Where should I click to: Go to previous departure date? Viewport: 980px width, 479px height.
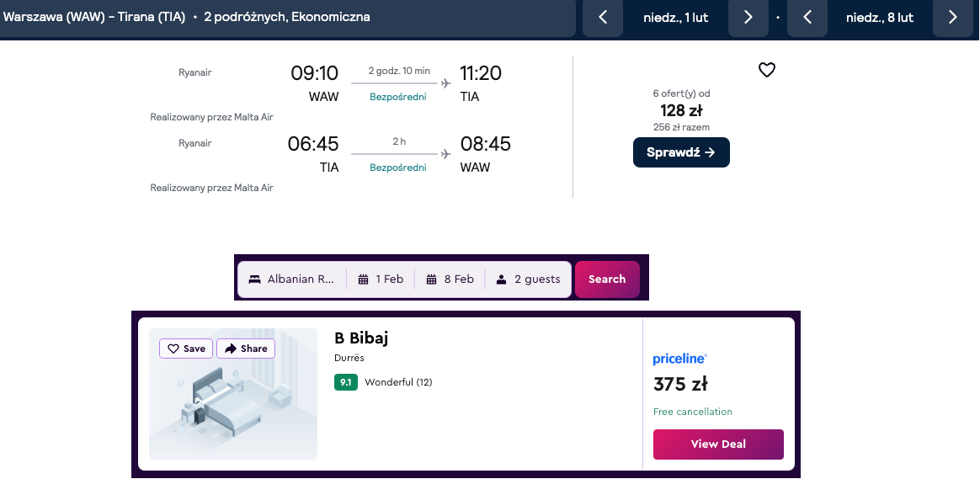(x=603, y=18)
